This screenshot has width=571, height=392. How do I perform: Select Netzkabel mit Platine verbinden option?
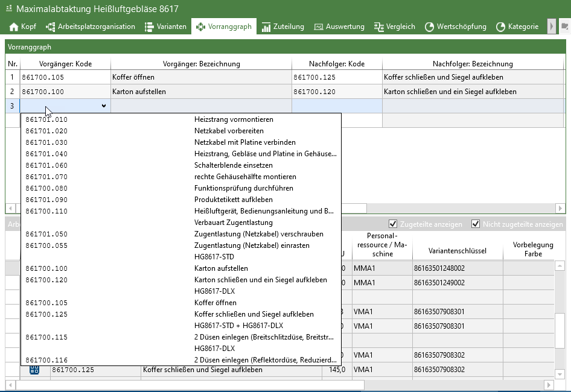[x=181, y=142]
